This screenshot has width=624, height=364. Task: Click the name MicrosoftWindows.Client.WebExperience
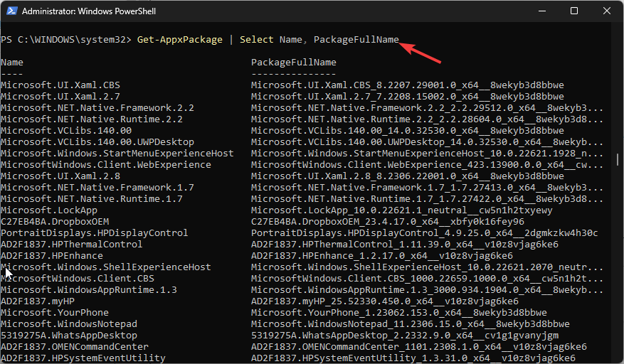tap(106, 165)
